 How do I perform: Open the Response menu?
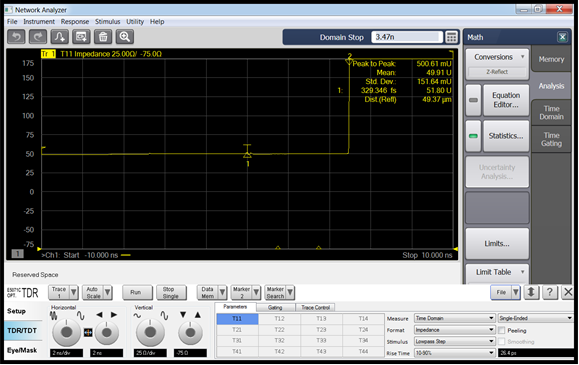click(x=75, y=21)
